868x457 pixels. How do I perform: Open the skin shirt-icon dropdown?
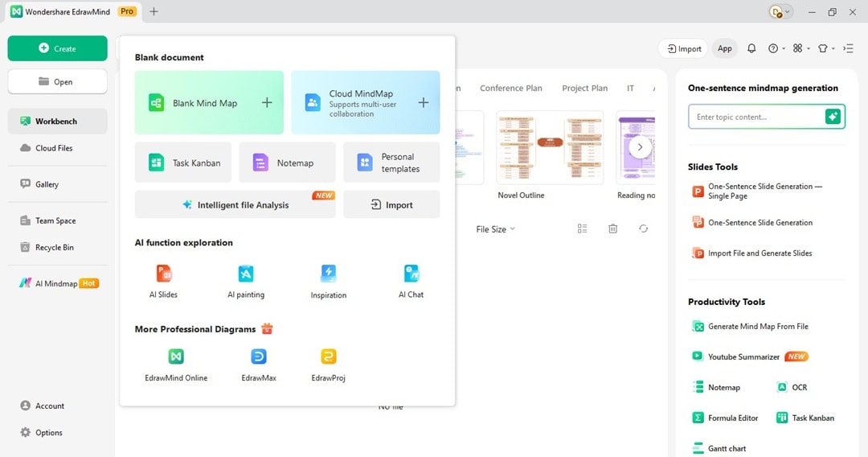tap(826, 48)
